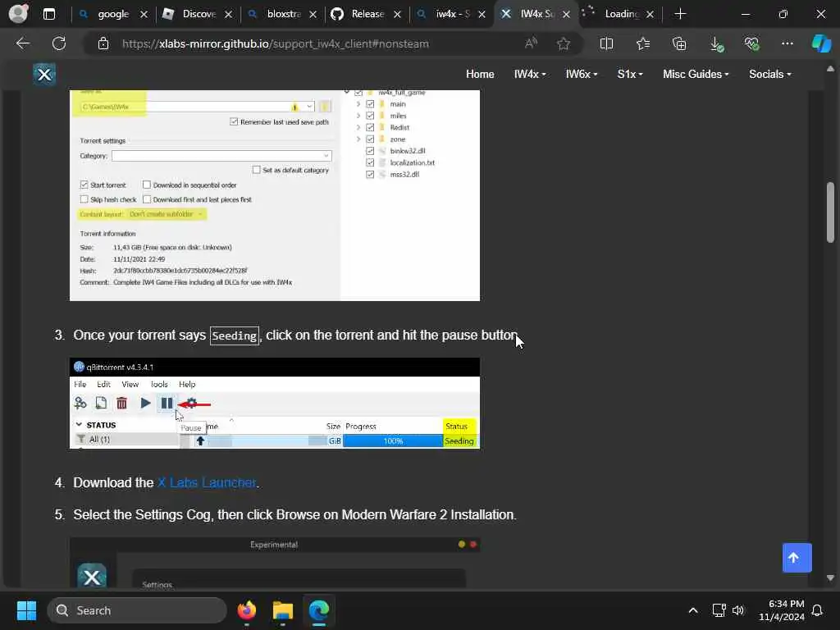Open a new browser tab

680,14
